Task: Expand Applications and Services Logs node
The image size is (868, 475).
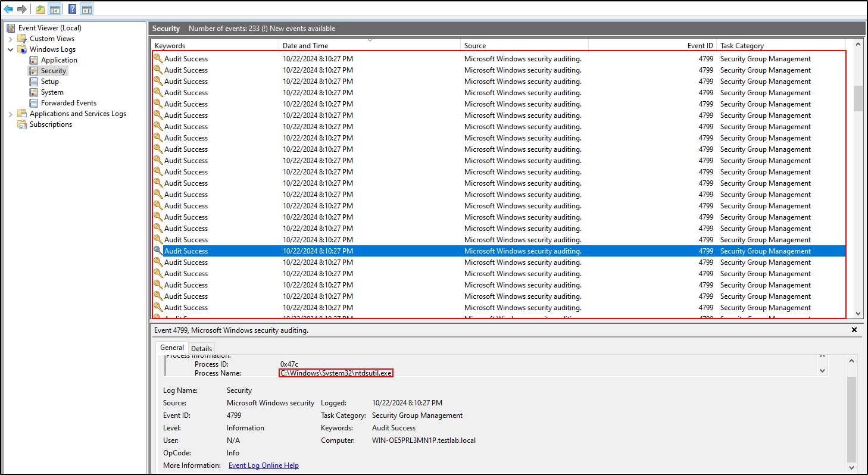Action: coord(10,114)
